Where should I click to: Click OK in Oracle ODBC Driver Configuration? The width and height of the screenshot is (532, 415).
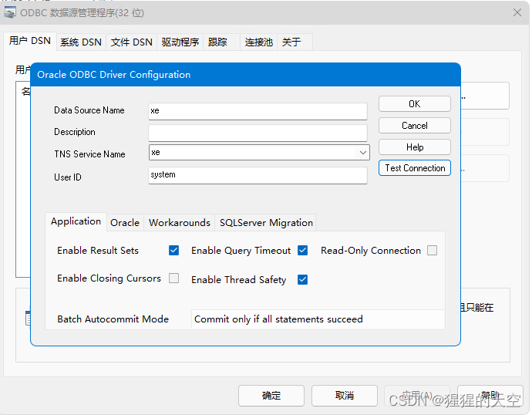click(x=415, y=104)
